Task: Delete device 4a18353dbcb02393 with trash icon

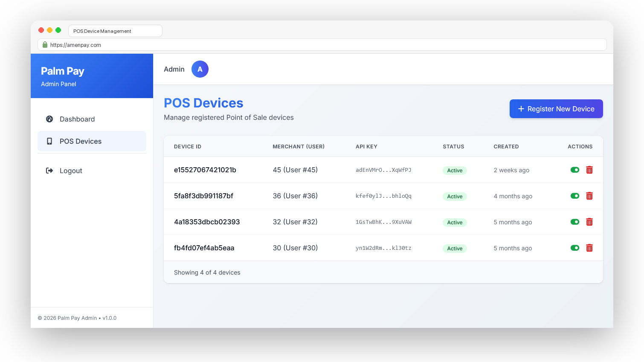Action: pos(589,222)
